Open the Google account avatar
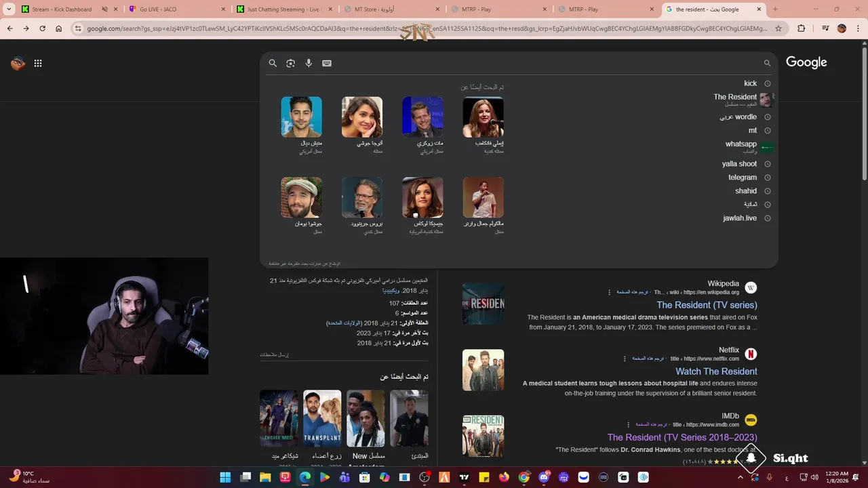The height and width of the screenshot is (488, 868). [18, 63]
